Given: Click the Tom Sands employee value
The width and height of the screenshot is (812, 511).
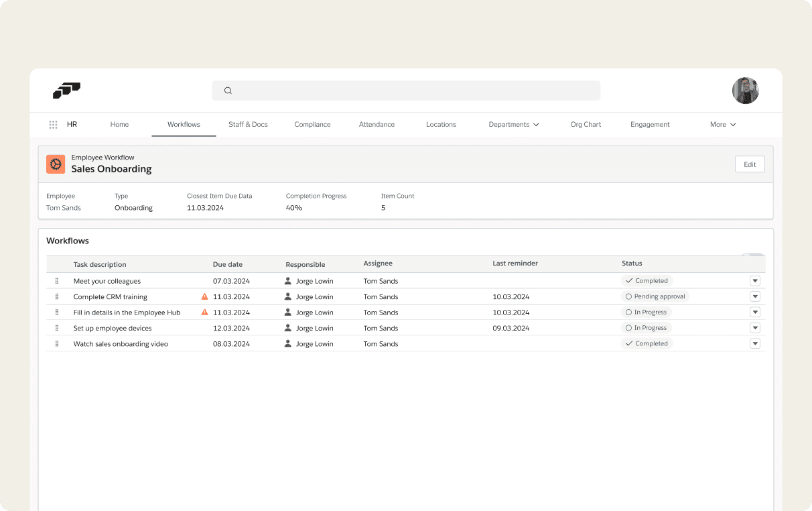Looking at the screenshot, I should coord(64,208).
